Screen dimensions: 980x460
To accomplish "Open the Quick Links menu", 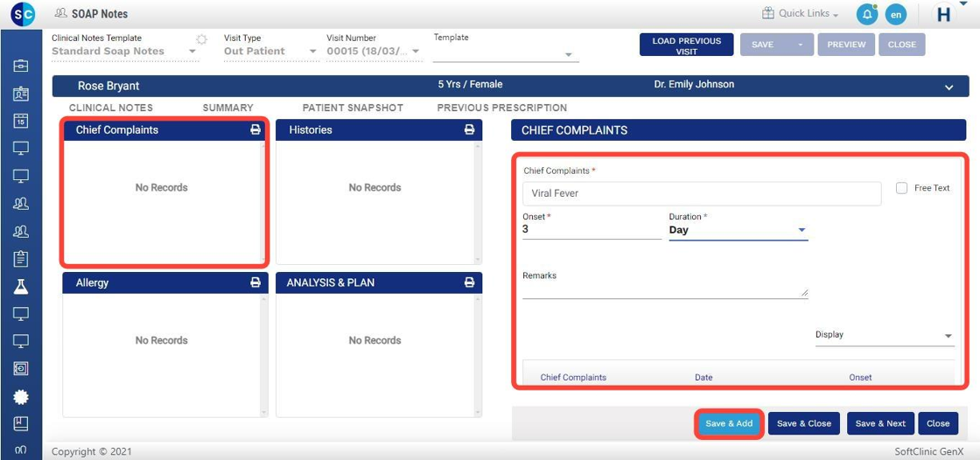I will point(800,14).
